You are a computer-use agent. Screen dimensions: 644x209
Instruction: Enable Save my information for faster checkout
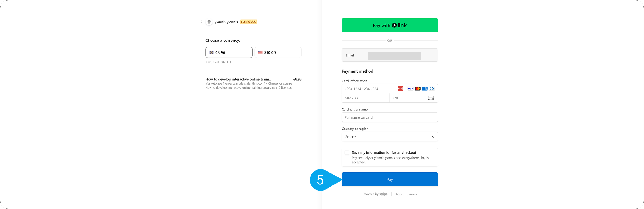(x=347, y=152)
